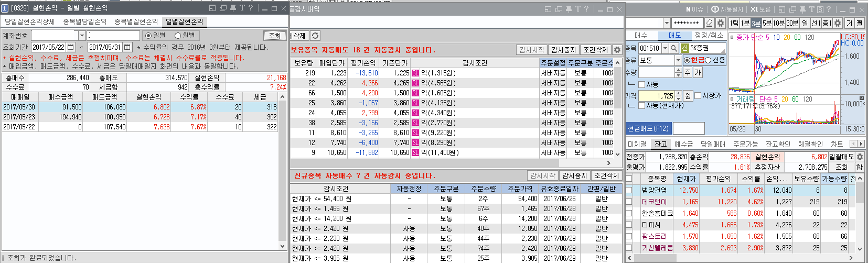This screenshot has height=265, width=868.
Task: Click SL icon in 익(11,400원) row
Action: (x=415, y=152)
